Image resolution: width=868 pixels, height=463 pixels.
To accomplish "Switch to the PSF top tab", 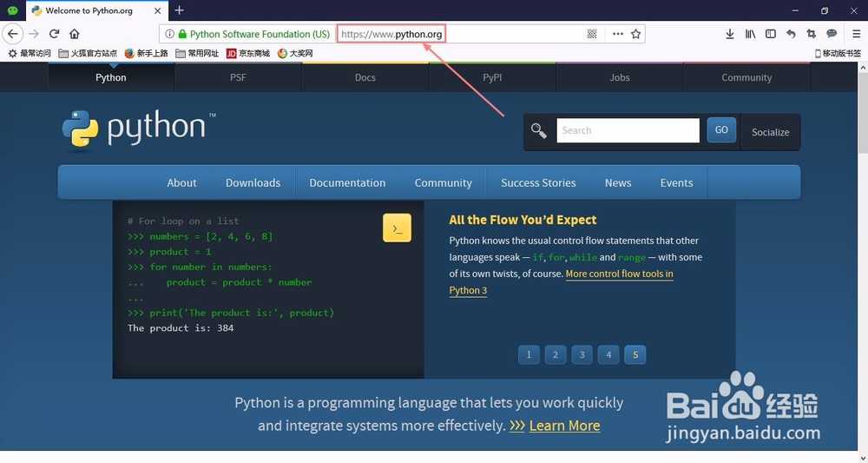I will point(238,77).
